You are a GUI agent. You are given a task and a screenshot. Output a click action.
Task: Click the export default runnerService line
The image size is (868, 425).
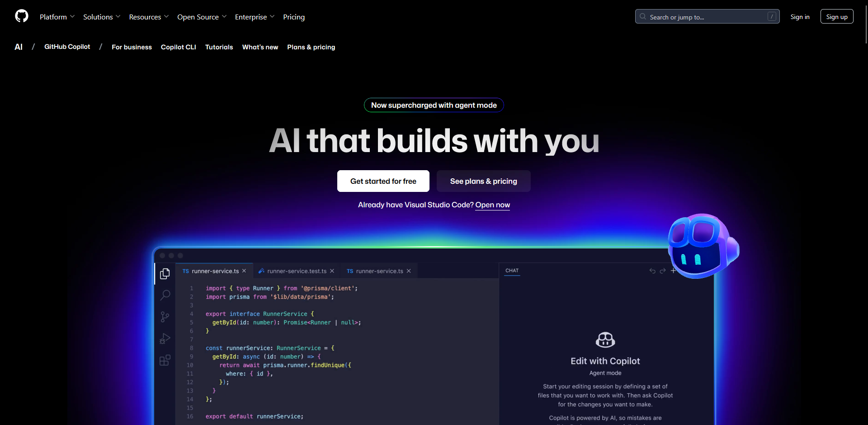click(255, 416)
